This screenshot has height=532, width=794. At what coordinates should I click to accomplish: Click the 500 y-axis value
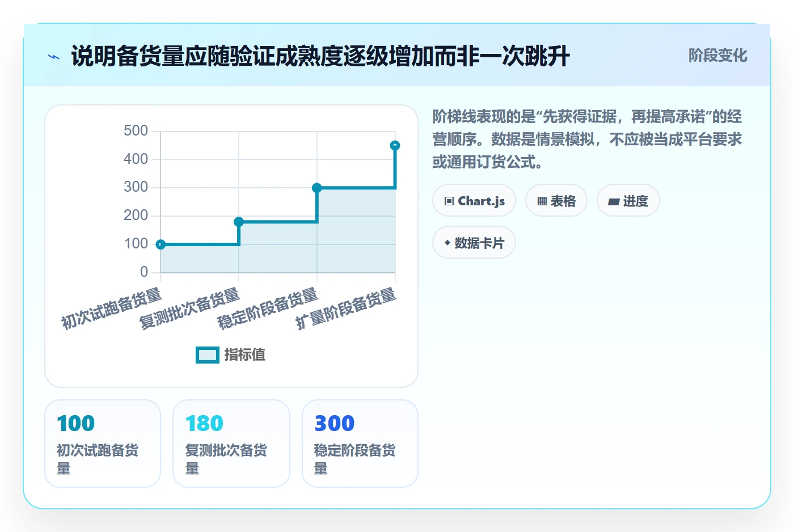pyautogui.click(x=136, y=131)
